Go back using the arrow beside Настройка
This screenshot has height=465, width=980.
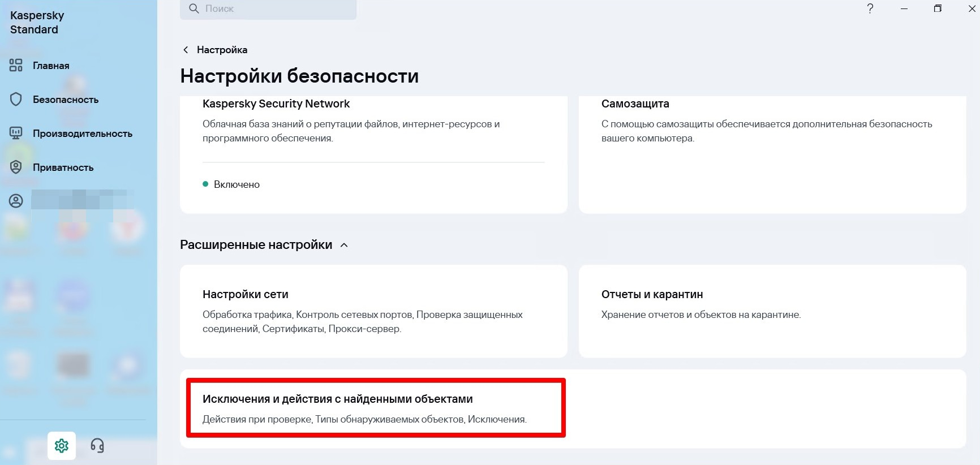click(x=186, y=50)
